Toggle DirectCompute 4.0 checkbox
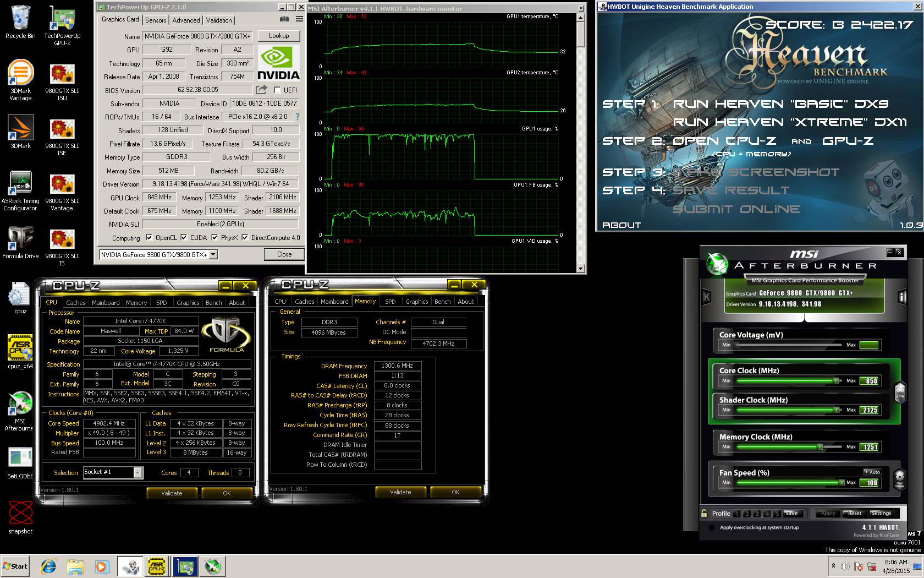Image resolution: width=924 pixels, height=578 pixels. (245, 238)
